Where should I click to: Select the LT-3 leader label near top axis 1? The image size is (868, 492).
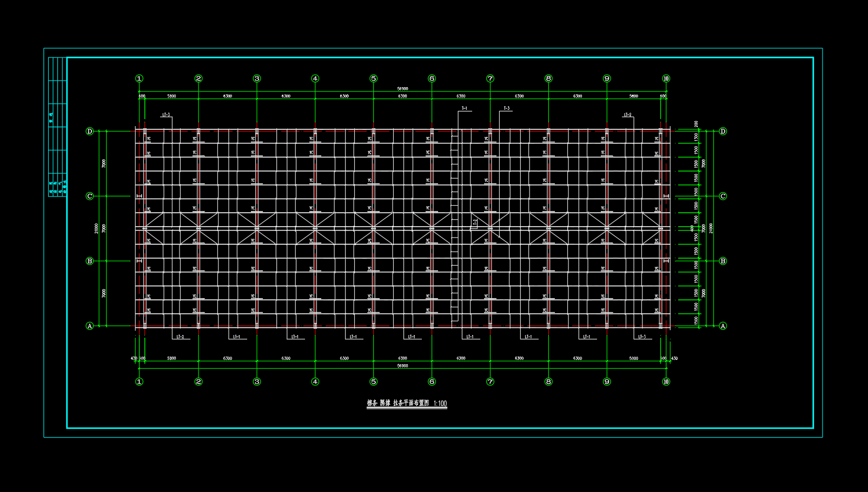(x=166, y=115)
